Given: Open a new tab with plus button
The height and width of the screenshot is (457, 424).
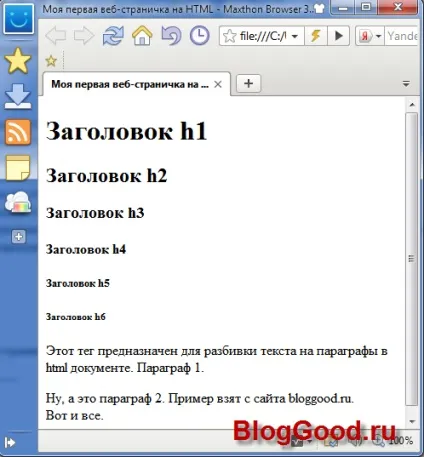Looking at the screenshot, I should (x=248, y=83).
